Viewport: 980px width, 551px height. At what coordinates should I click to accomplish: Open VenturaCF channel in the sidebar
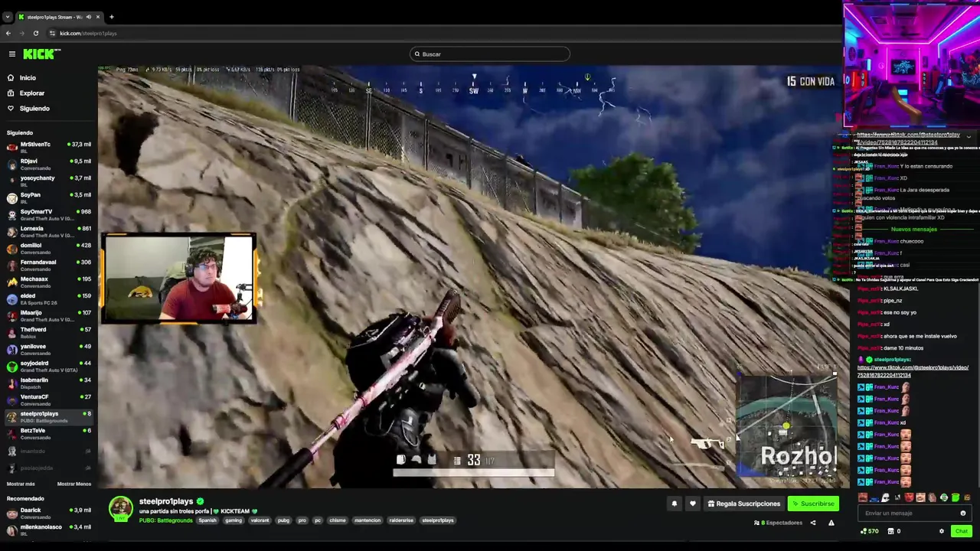coord(49,399)
